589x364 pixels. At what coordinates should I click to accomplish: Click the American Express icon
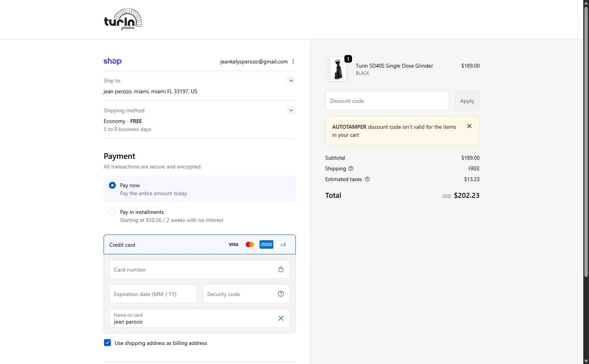tap(266, 244)
